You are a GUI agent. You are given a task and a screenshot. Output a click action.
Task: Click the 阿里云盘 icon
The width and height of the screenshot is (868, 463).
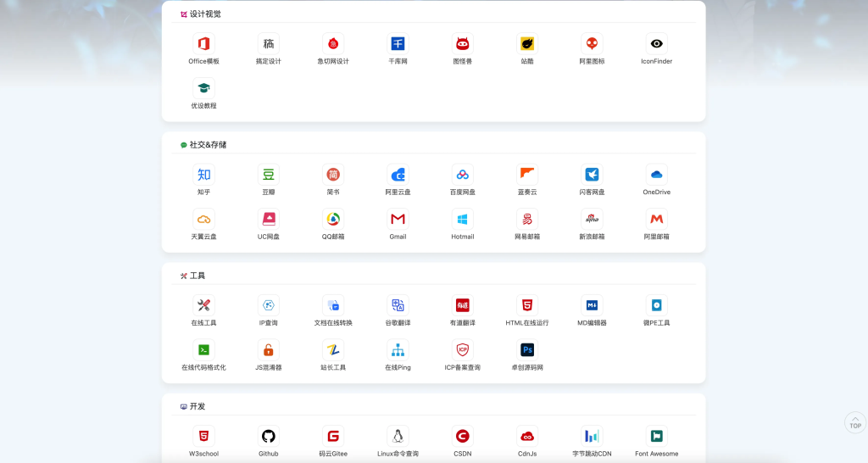click(x=398, y=175)
